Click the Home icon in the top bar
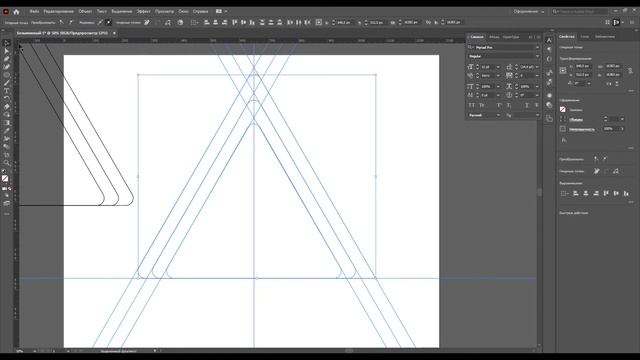Image resolution: width=640 pixels, height=360 pixels. tap(16, 11)
